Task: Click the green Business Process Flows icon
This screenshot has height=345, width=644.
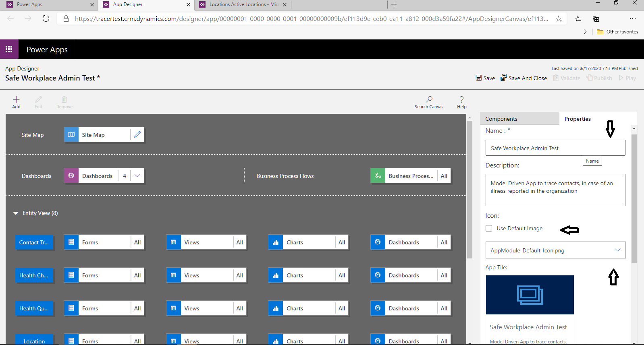Action: pos(378,176)
